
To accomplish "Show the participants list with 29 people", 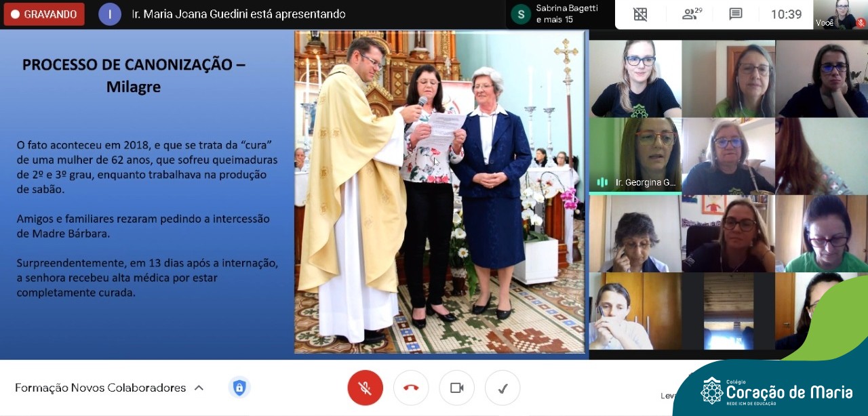I will click(692, 14).
